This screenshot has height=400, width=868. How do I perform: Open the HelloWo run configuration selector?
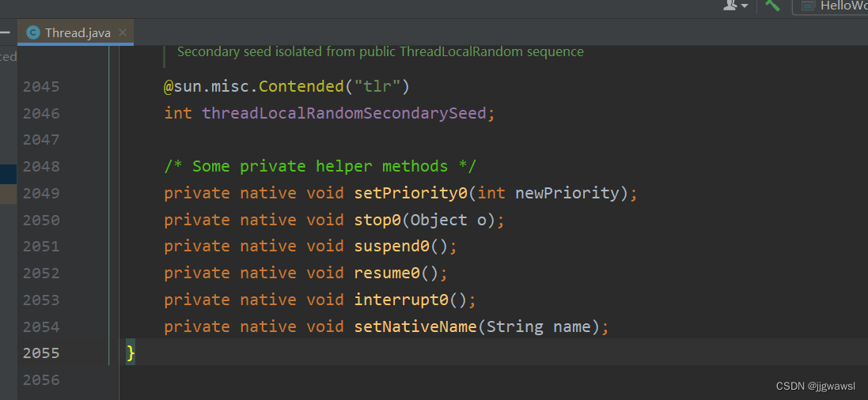pyautogui.click(x=830, y=6)
